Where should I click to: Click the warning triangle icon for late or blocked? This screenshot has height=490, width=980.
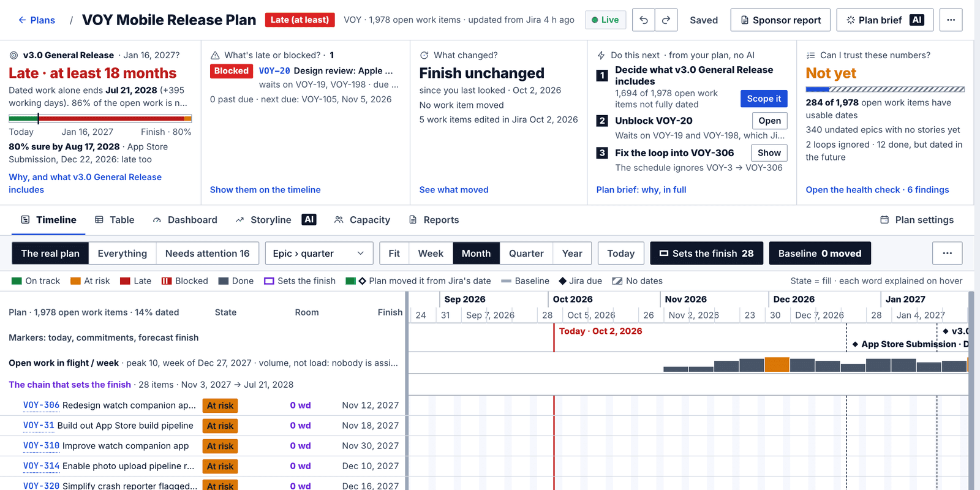click(215, 55)
